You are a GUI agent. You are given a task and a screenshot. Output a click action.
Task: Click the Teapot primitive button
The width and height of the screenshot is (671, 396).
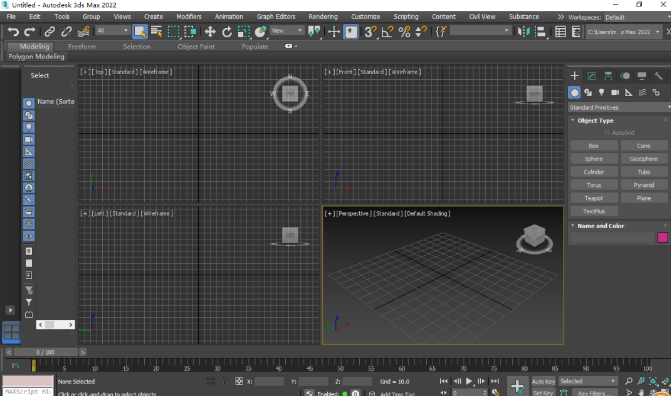pyautogui.click(x=594, y=198)
